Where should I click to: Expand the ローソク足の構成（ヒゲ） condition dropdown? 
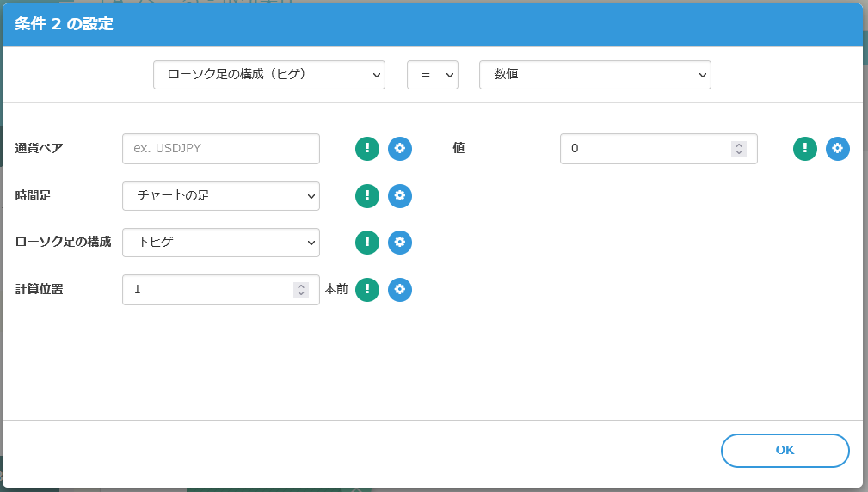268,75
